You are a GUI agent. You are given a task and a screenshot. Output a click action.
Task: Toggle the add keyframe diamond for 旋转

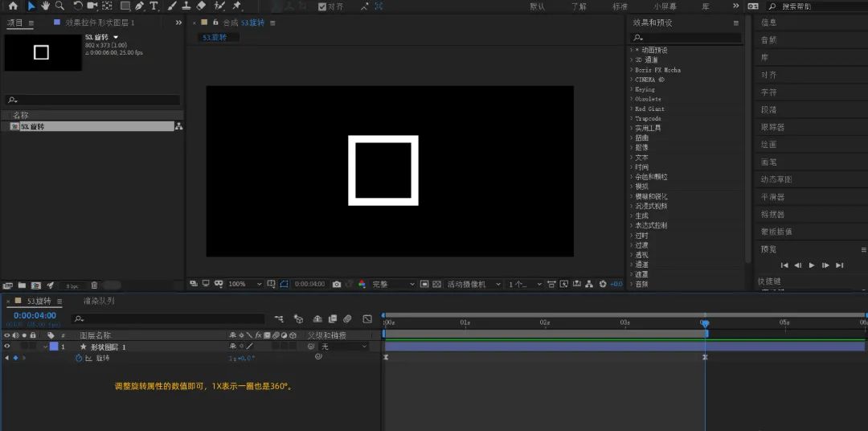(15, 358)
